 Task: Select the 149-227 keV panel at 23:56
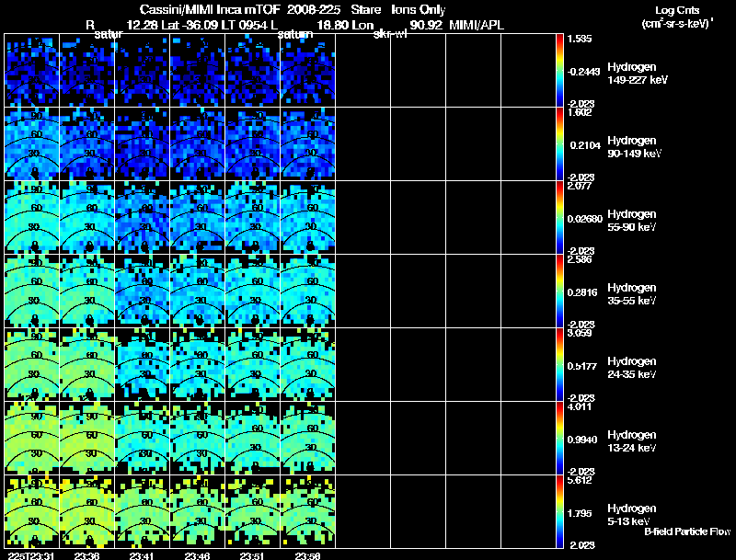tap(308, 70)
